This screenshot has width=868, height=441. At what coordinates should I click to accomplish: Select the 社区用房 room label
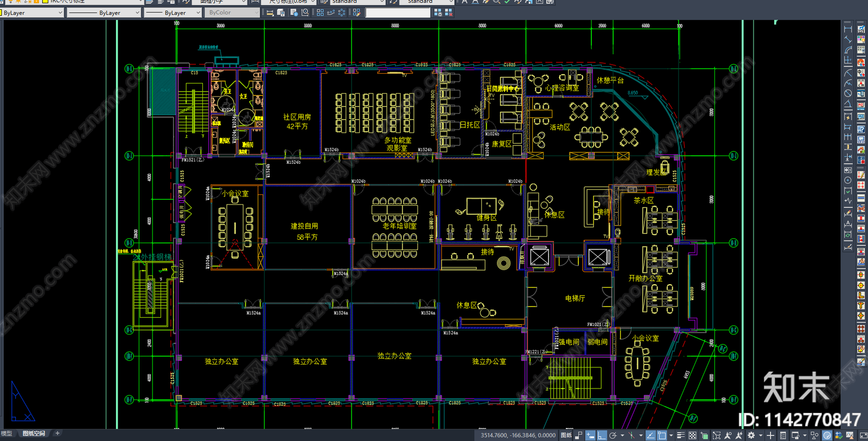(297, 117)
